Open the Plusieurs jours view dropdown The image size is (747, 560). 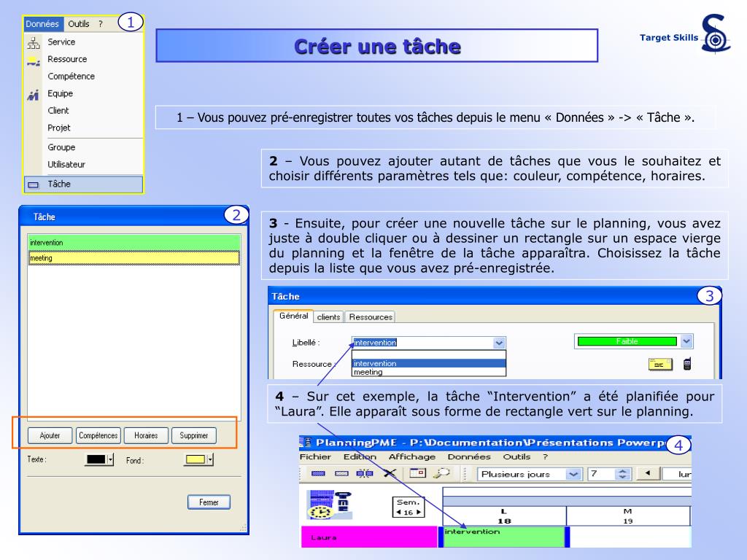click(x=573, y=474)
